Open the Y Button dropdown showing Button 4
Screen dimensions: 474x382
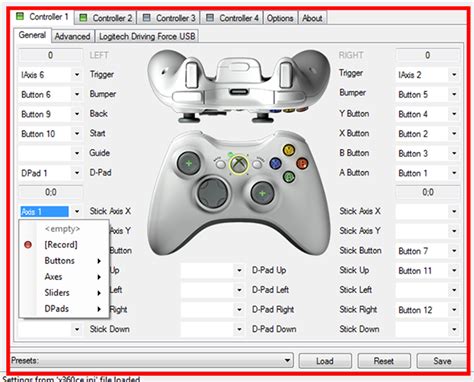(428, 114)
